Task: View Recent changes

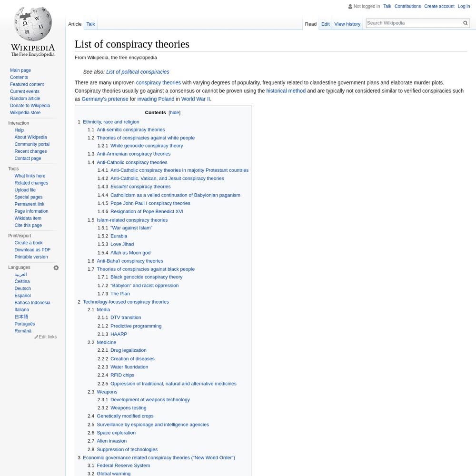Action: pos(30,151)
